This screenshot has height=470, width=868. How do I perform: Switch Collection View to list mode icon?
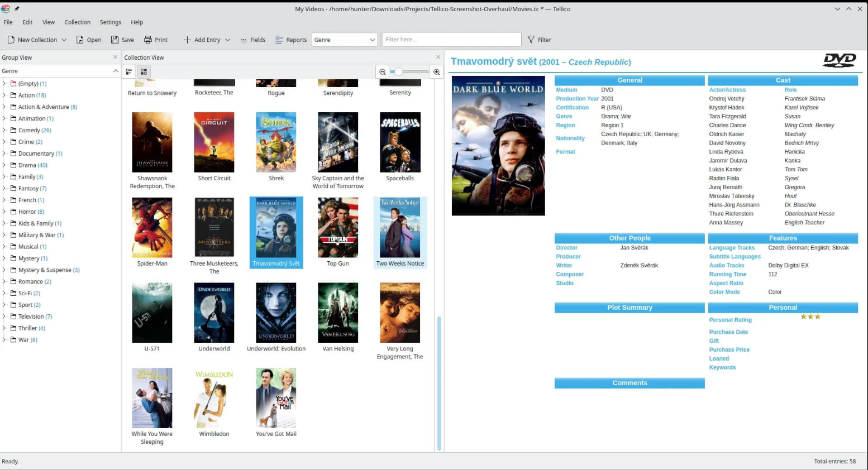tap(129, 71)
